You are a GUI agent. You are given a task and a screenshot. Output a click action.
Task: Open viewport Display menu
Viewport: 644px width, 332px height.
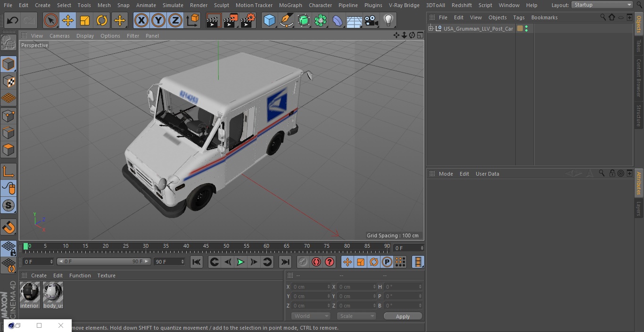click(85, 36)
